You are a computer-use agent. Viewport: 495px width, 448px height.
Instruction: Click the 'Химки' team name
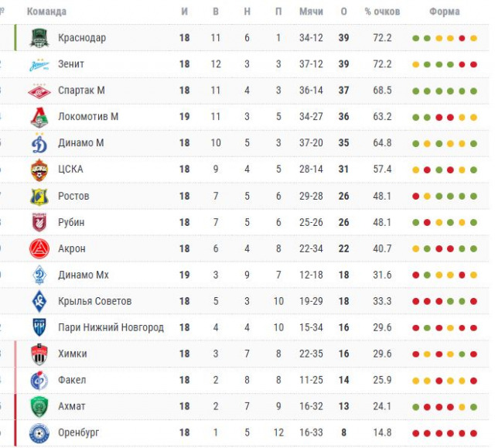[72, 354]
